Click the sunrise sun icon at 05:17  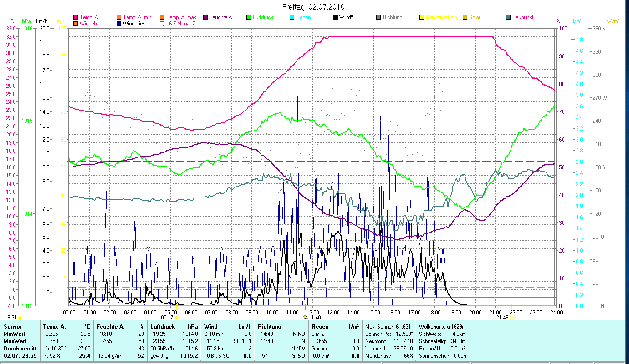(x=176, y=318)
